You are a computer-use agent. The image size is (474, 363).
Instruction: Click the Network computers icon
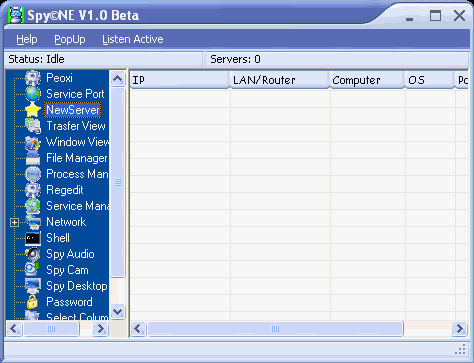pos(33,222)
